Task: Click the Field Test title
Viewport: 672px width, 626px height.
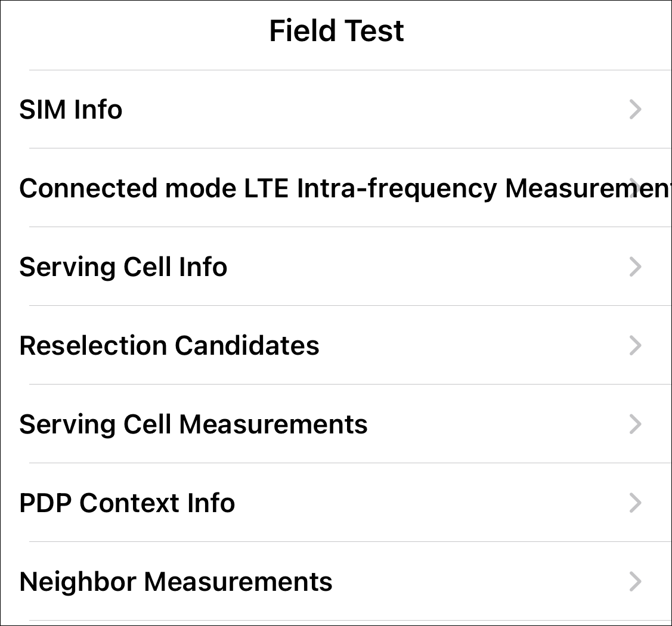Action: coord(336,31)
